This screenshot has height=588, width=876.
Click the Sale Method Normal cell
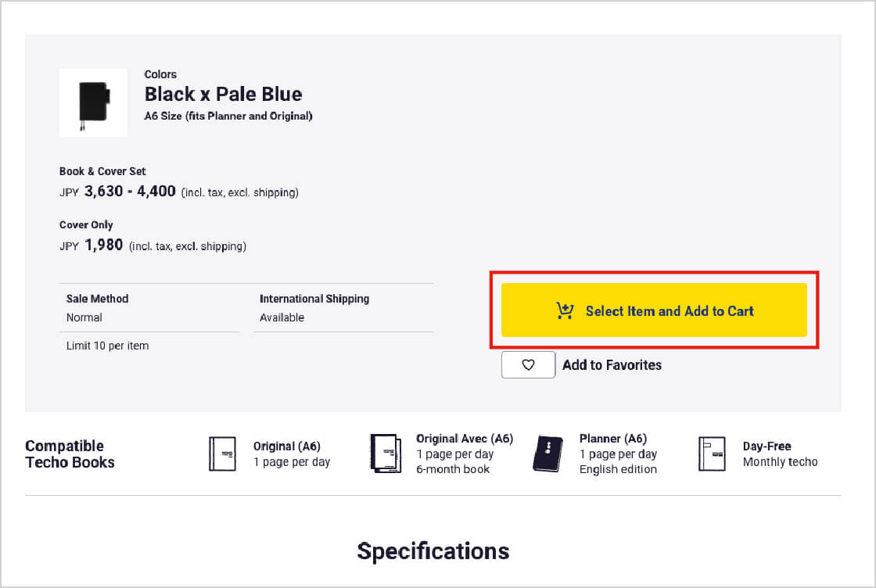pos(98,308)
